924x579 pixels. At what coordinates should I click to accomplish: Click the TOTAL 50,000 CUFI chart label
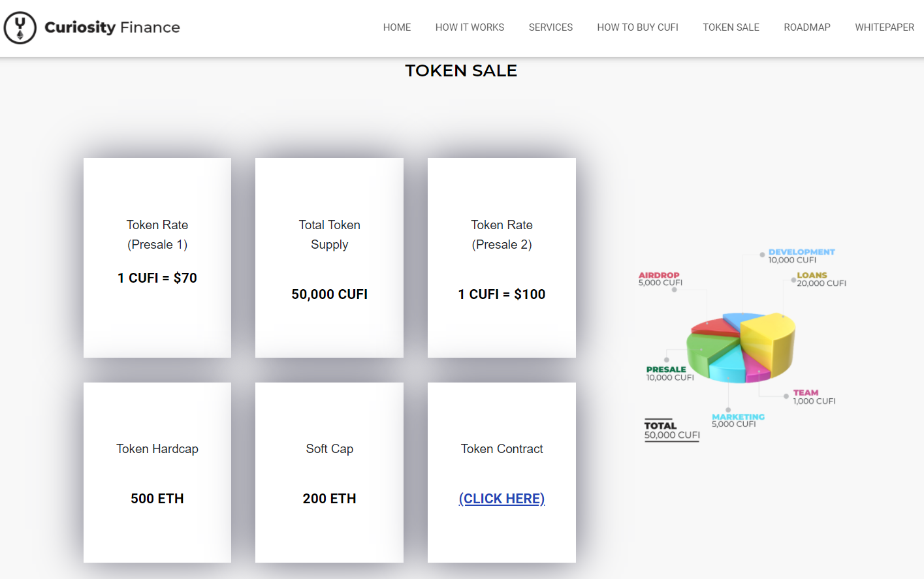pyautogui.click(x=671, y=430)
